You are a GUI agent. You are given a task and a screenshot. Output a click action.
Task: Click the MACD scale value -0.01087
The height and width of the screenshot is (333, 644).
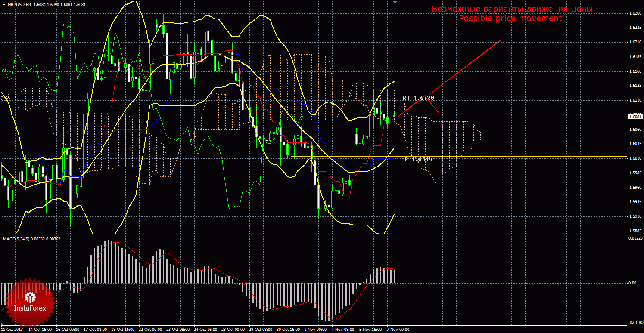pos(635,322)
